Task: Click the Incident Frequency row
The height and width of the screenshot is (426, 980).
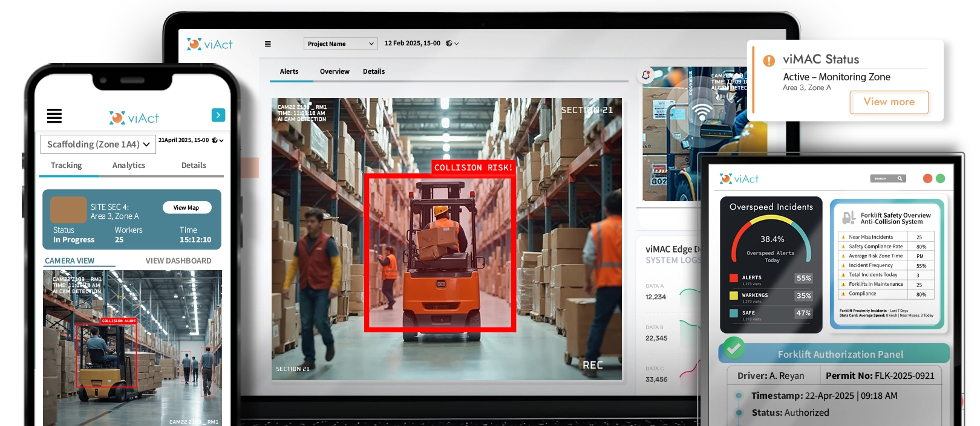Action: point(887,265)
